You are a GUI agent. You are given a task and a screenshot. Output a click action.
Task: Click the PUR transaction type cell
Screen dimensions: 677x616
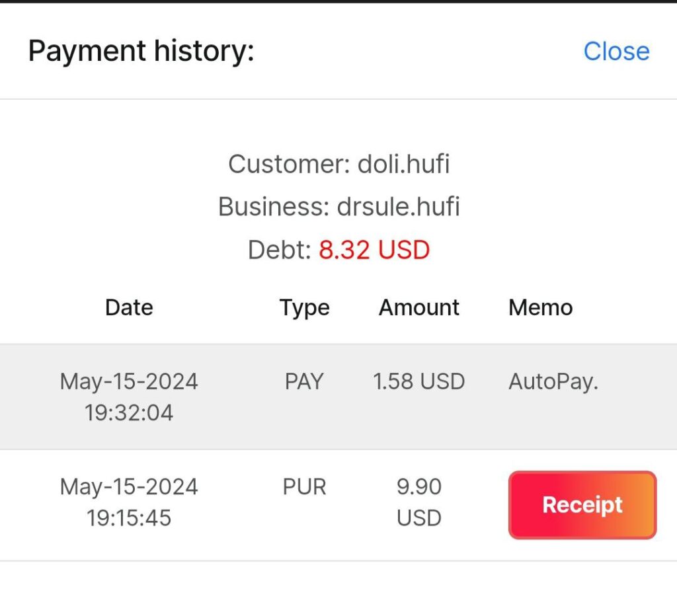point(304,487)
